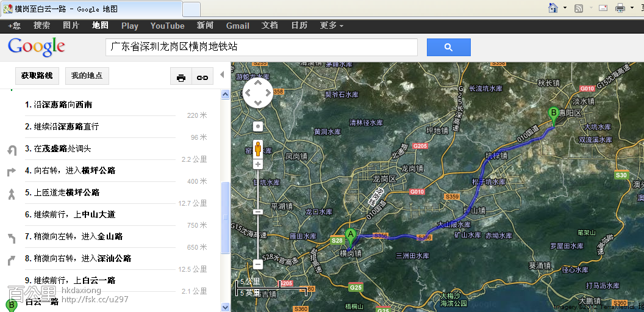Click the search box with the address
Viewport: 644px width, 312px height.
(x=261, y=47)
